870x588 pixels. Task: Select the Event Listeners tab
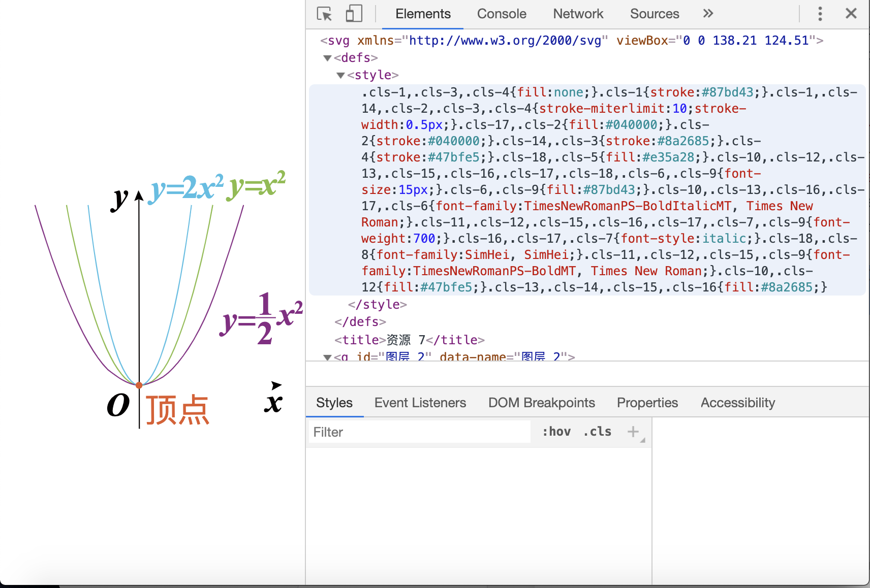pos(420,402)
